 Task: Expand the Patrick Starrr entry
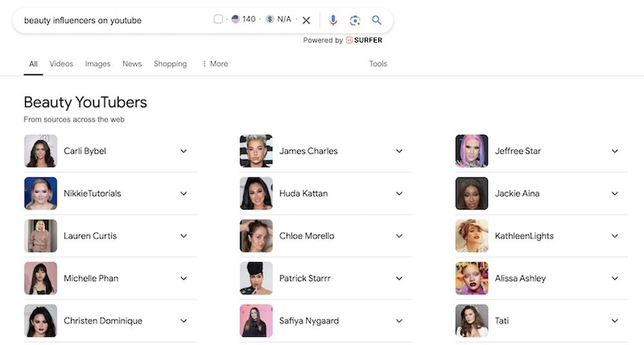(399, 278)
